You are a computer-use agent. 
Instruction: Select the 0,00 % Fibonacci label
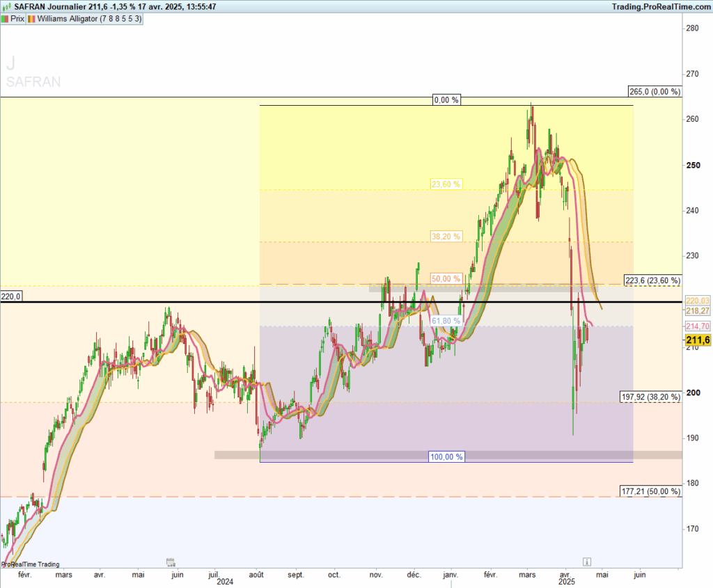(446, 100)
